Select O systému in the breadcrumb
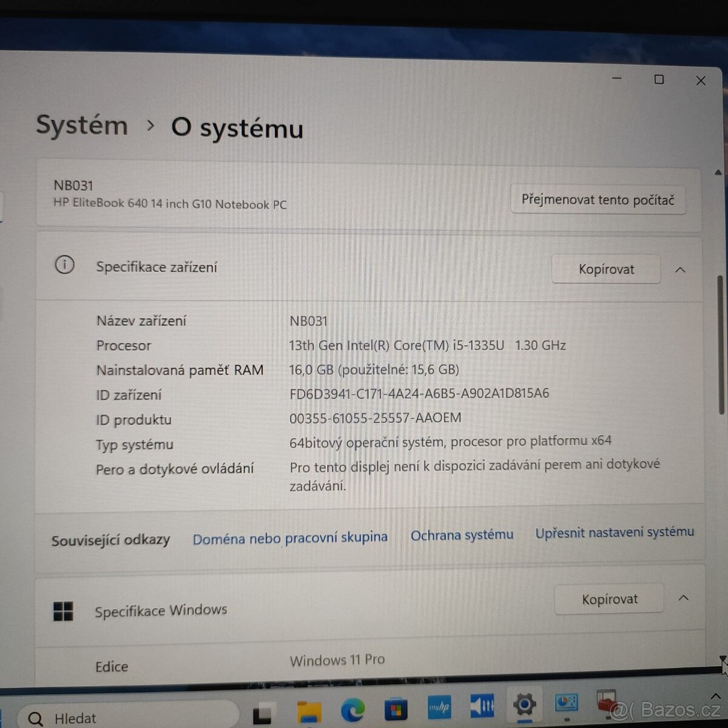Image resolution: width=728 pixels, height=728 pixels. click(x=237, y=129)
